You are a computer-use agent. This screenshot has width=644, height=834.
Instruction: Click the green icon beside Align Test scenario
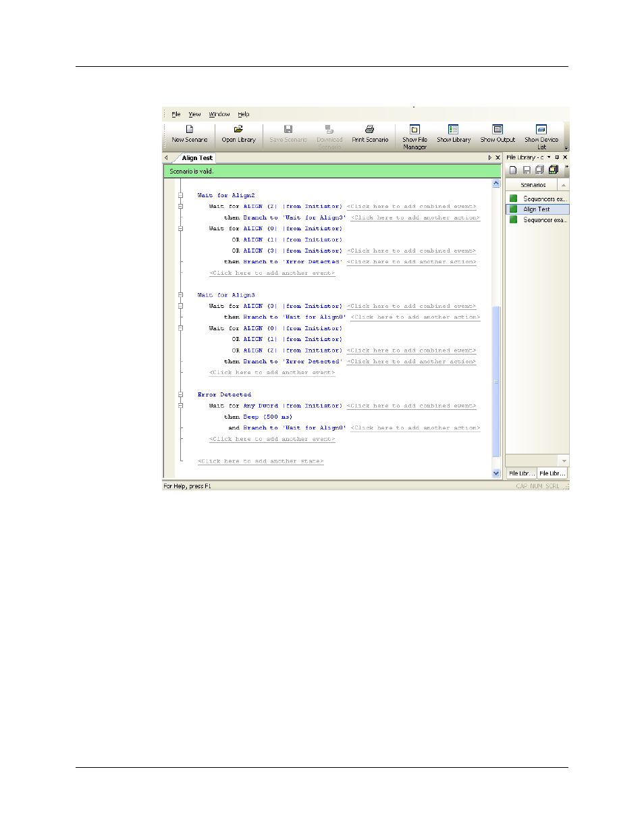point(514,209)
